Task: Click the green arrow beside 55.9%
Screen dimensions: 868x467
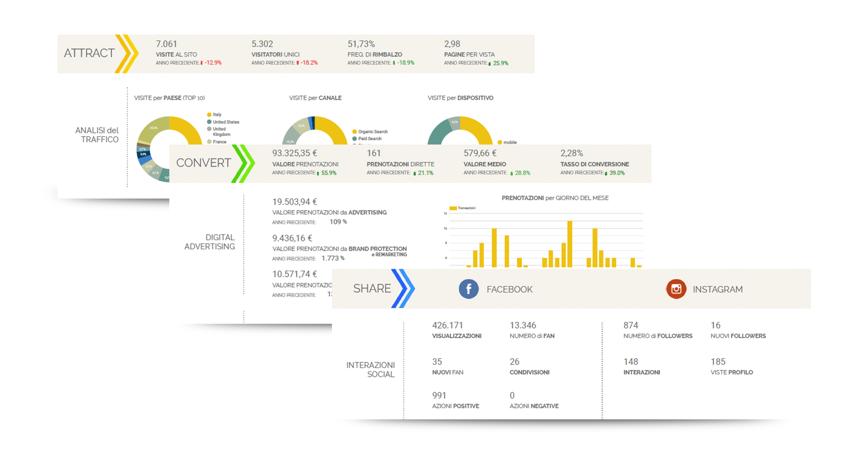Action: pyautogui.click(x=318, y=173)
